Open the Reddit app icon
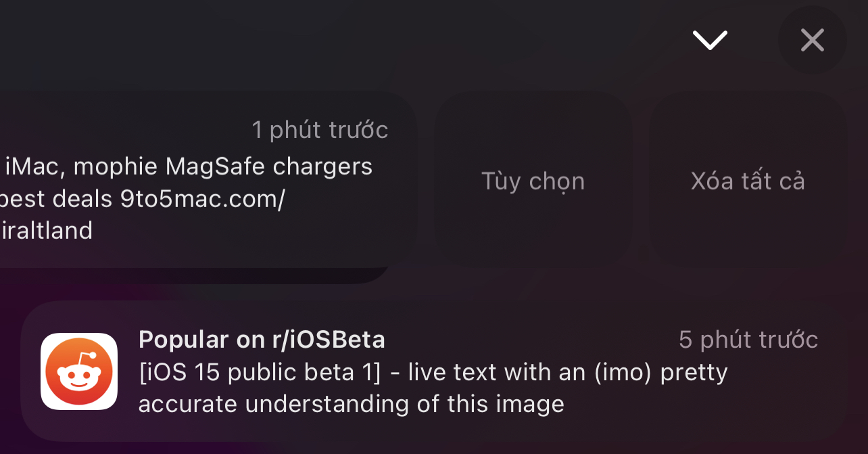Viewport: 868px width, 454px height. point(79,371)
